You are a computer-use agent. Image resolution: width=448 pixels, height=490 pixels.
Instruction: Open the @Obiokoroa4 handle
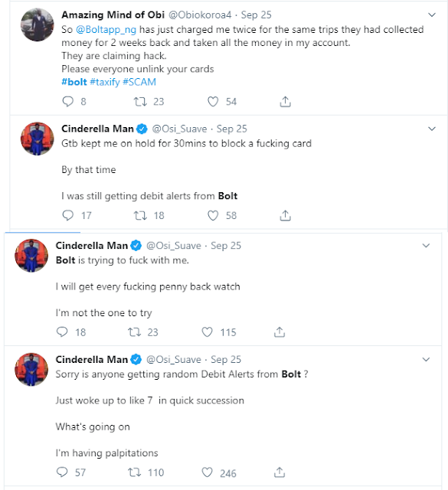click(x=200, y=15)
